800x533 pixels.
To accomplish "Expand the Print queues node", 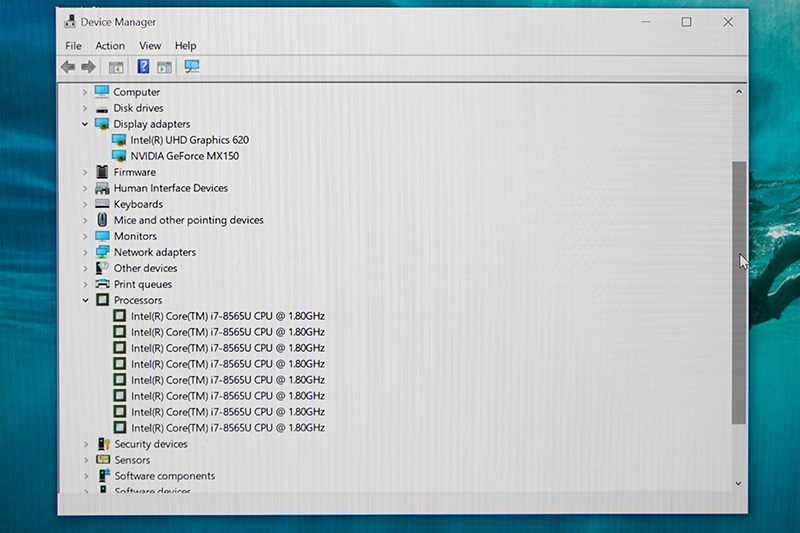I will 85,284.
